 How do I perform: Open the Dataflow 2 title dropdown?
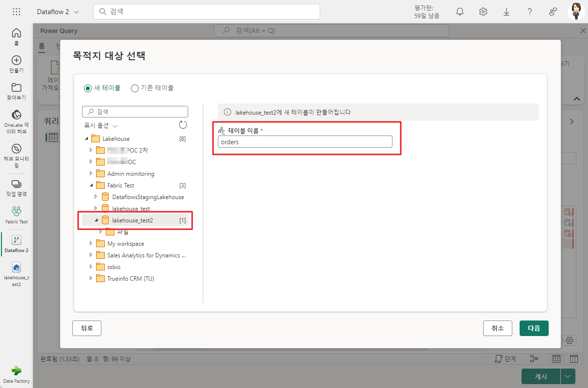58,12
